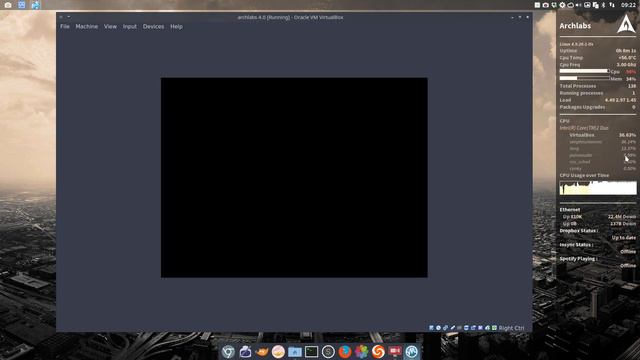Click the third blue top-left panel icon
Viewport: 640px width, 360px height.
[36, 5]
